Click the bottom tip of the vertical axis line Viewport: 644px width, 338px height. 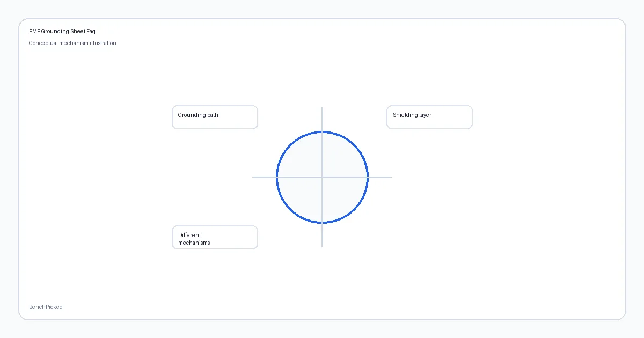click(x=322, y=246)
